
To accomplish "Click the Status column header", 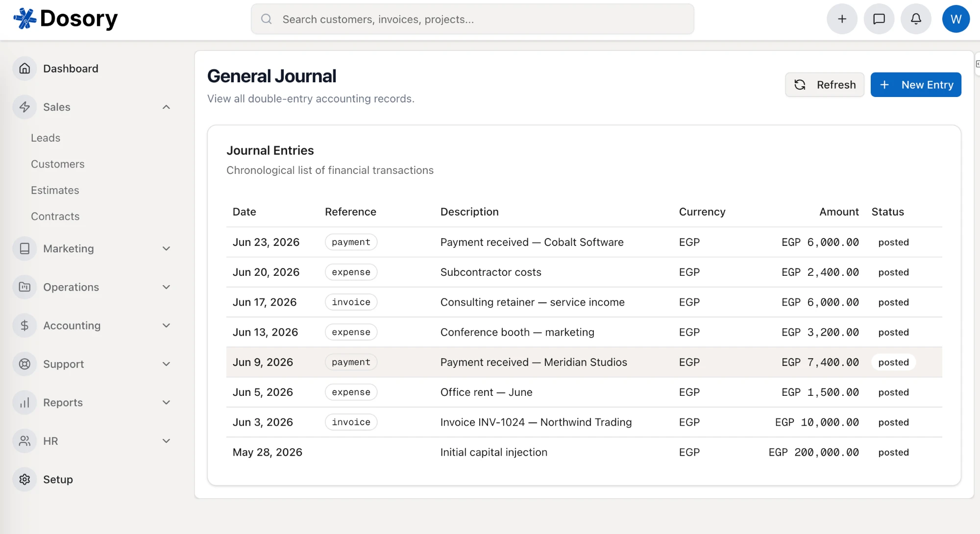I will tap(887, 212).
